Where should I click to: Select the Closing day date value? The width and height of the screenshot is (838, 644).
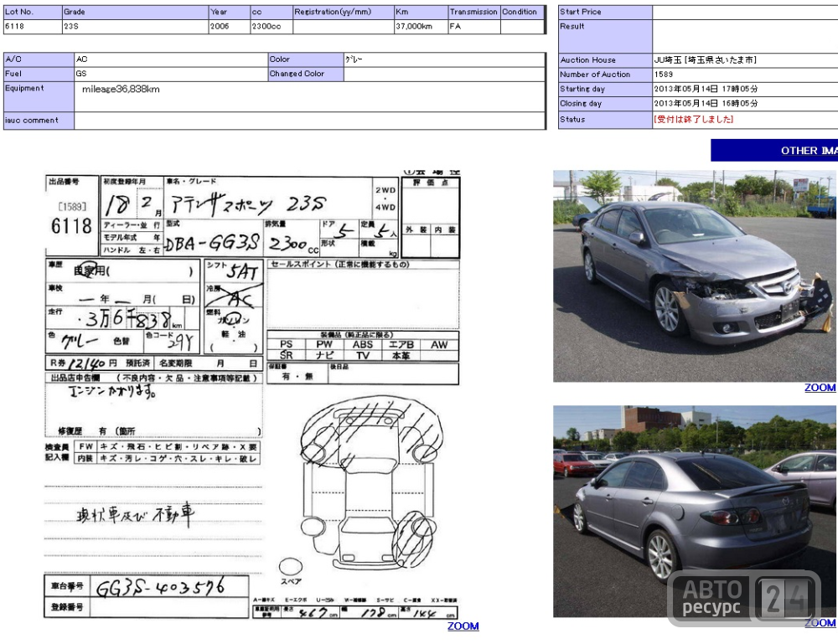click(706, 103)
